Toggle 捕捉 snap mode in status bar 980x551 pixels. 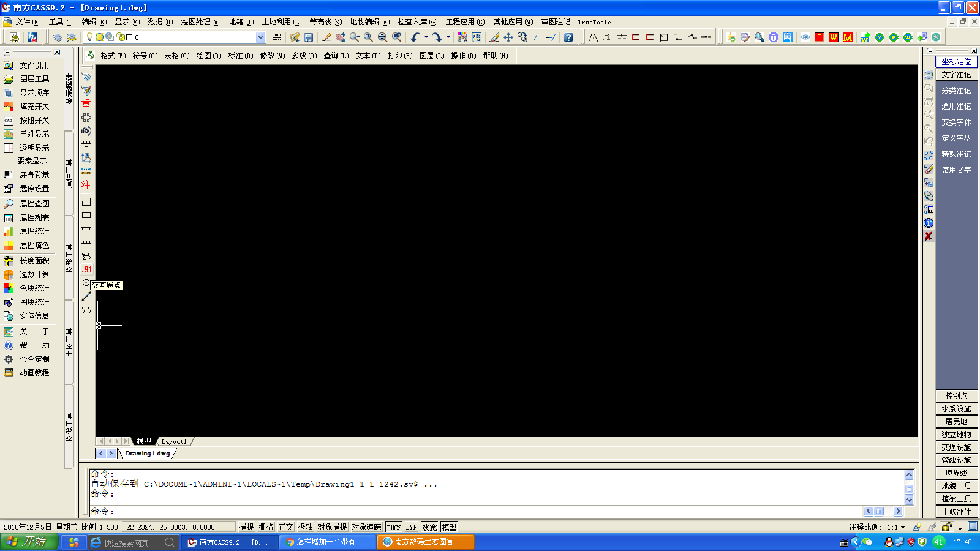point(246,527)
